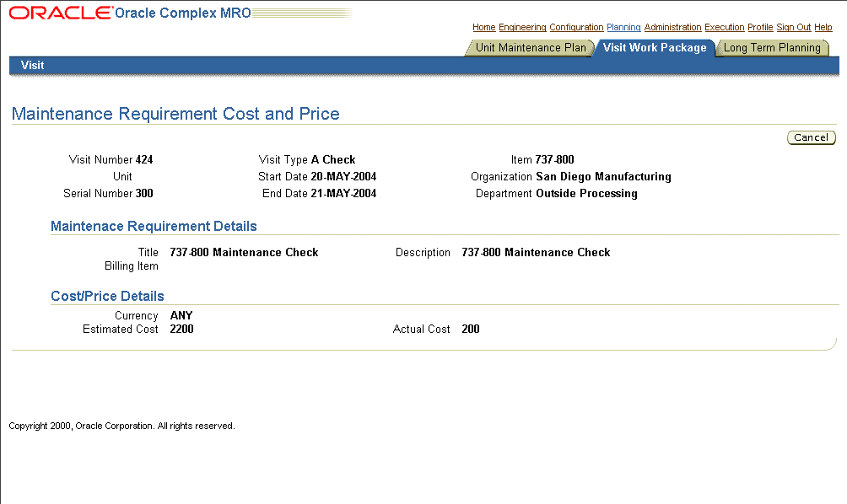The height and width of the screenshot is (504, 847).
Task: Click the Billing Item label
Action: pyautogui.click(x=132, y=266)
